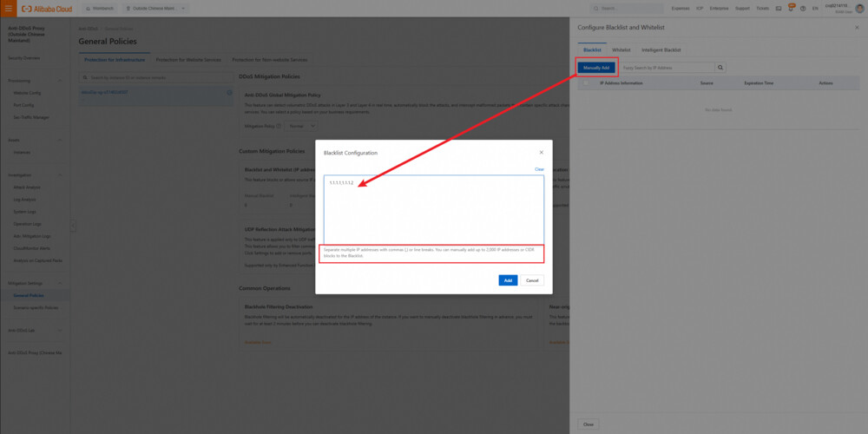Click the info icon on the selected instance row
Image resolution: width=868 pixels, height=434 pixels.
[x=229, y=93]
